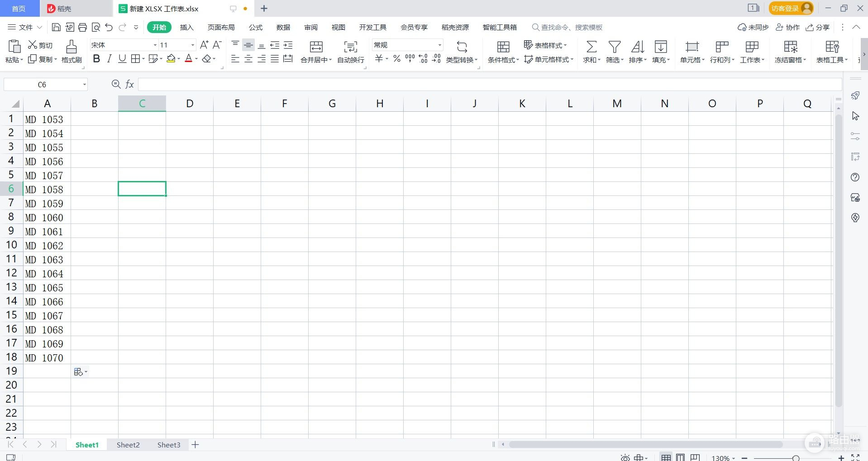Toggle center horizontal alignment
Viewport: 868px width, 461px height.
tap(248, 58)
